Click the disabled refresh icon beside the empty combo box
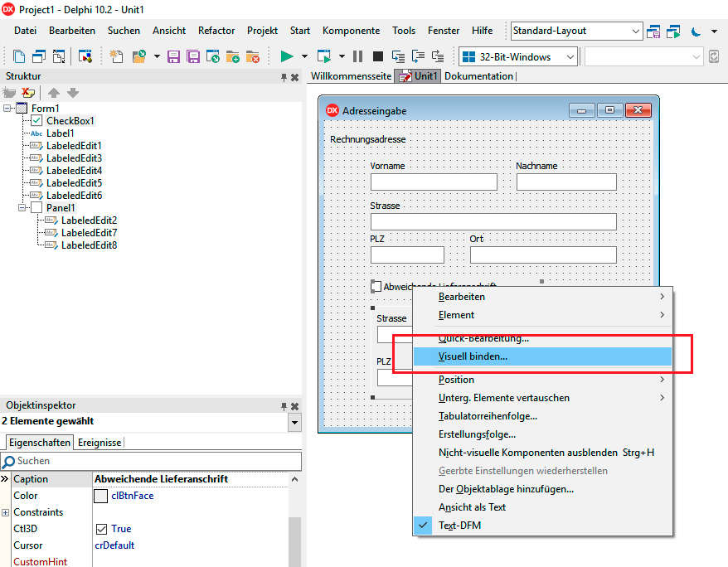This screenshot has width=728, height=567. [714, 56]
